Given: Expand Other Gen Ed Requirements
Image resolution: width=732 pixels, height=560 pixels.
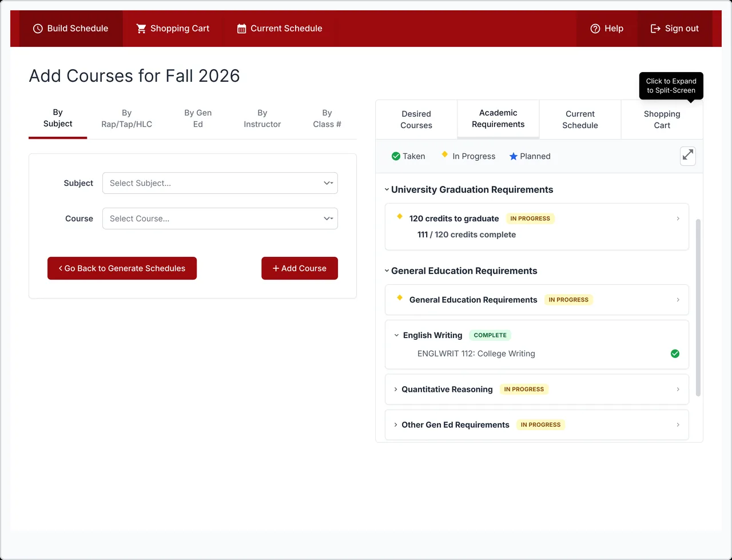Looking at the screenshot, I should coord(396,424).
